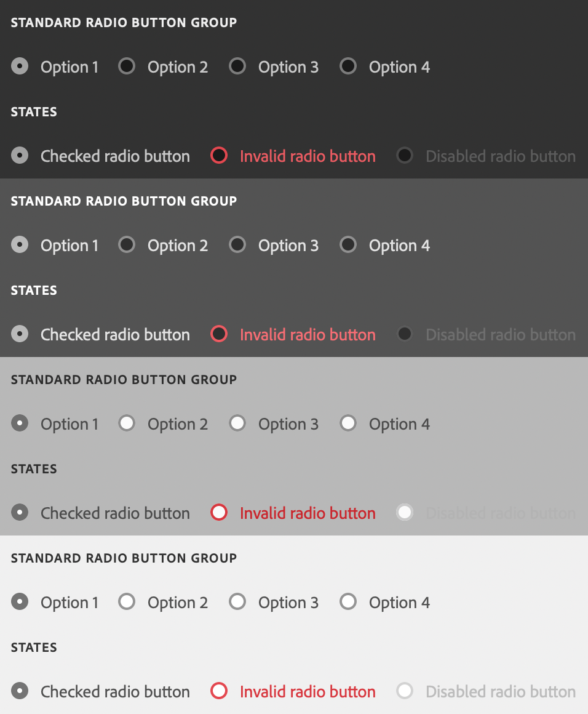Click the Invalid radio button red label text
Image resolution: width=588 pixels, height=714 pixels.
pos(308,691)
